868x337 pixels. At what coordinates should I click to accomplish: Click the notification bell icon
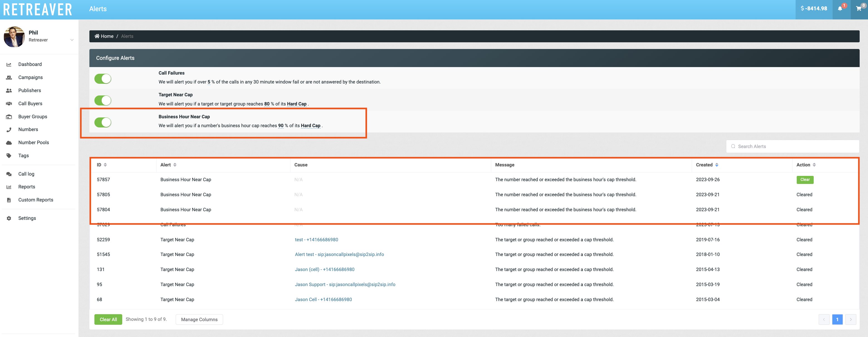click(x=840, y=9)
